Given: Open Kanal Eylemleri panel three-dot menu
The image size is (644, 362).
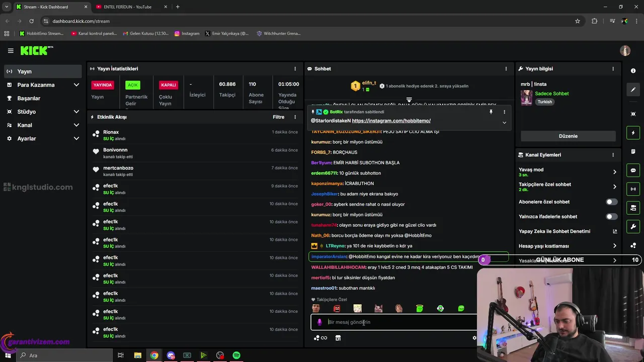Looking at the screenshot, I should tap(613, 155).
